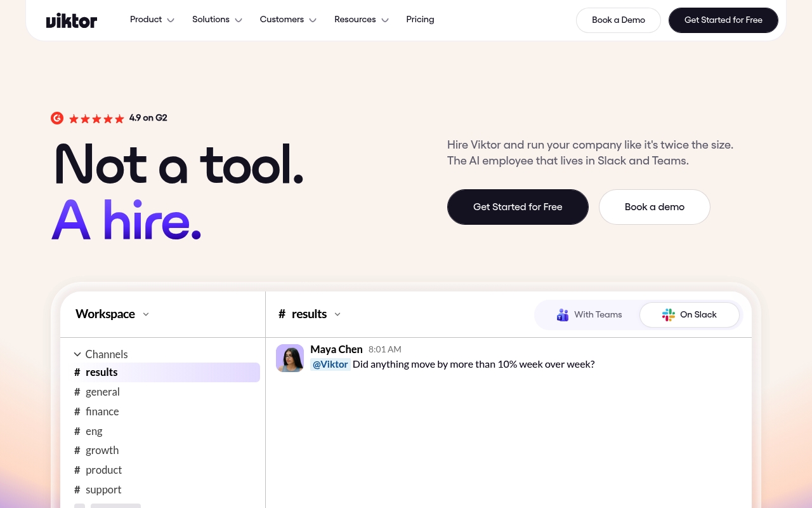Open the results channel header dropdown
This screenshot has width=812, height=508.
pos(310,314)
